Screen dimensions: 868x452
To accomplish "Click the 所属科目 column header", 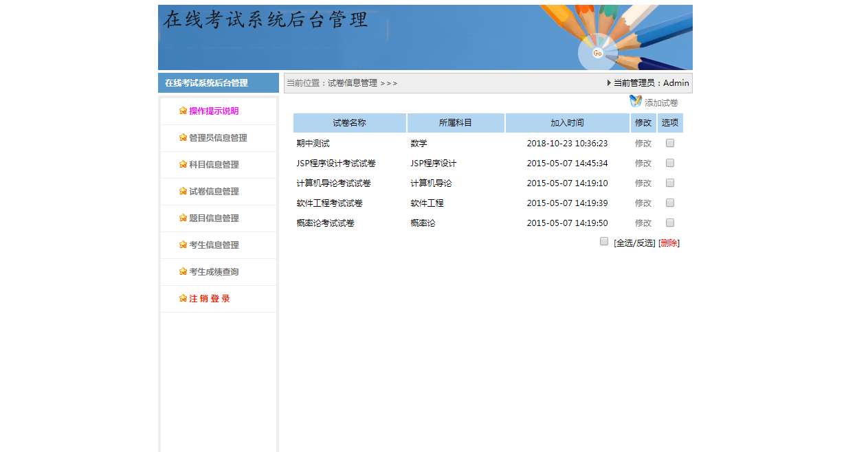I will point(456,123).
